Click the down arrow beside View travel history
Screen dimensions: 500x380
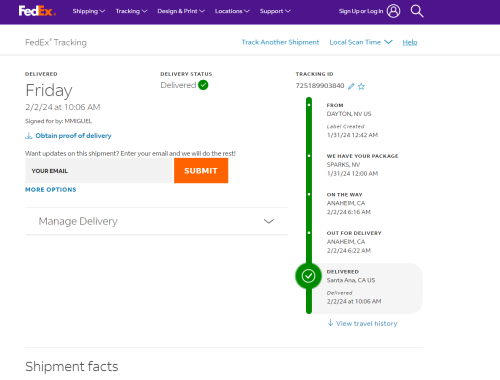pos(330,323)
